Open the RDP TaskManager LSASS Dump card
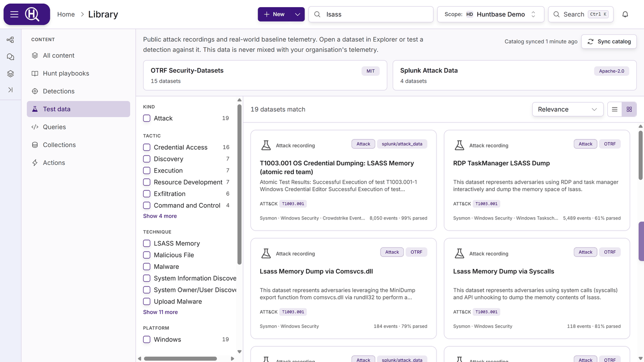This screenshot has height=362, width=644. click(x=537, y=180)
